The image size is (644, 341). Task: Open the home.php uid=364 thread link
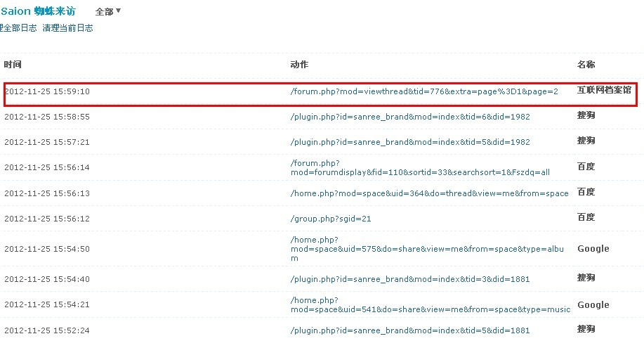[x=429, y=193]
